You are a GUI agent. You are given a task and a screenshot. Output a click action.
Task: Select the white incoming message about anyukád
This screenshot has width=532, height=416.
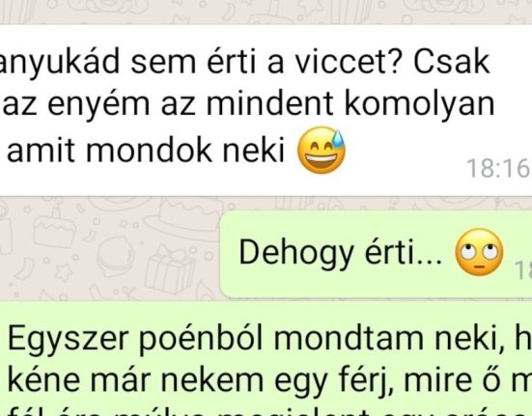[266, 110]
